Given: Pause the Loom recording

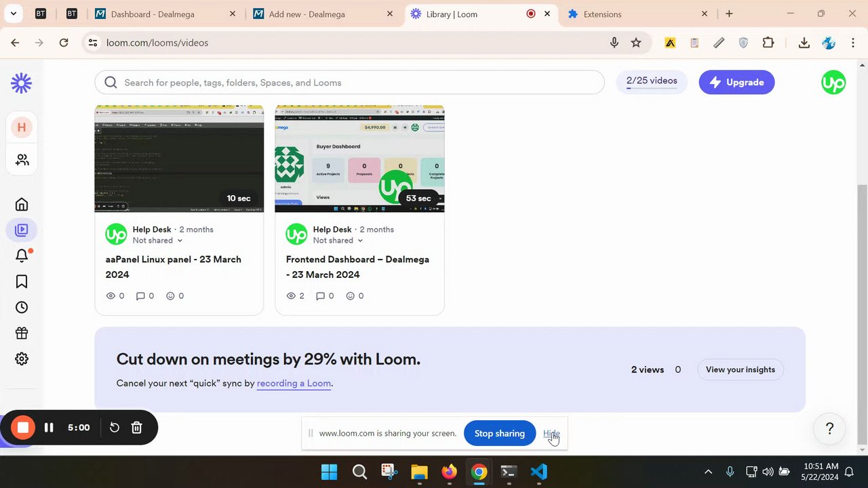Looking at the screenshot, I should pyautogui.click(x=49, y=428).
